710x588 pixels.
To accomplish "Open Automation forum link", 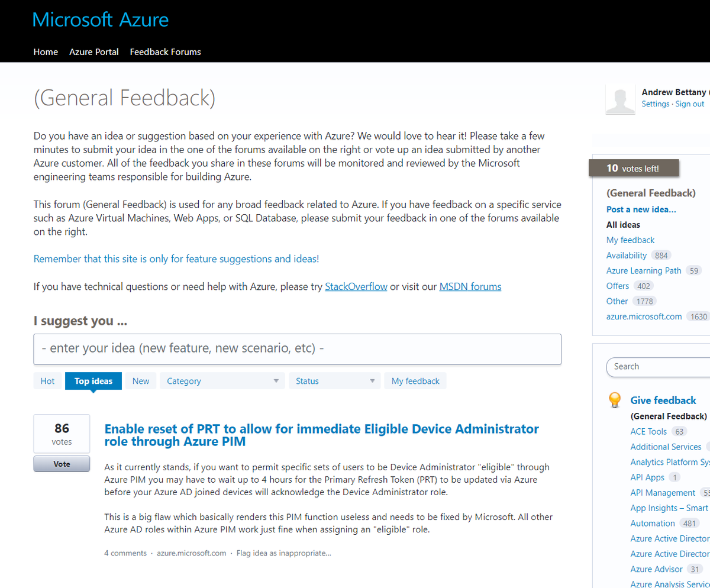I will (x=653, y=524).
